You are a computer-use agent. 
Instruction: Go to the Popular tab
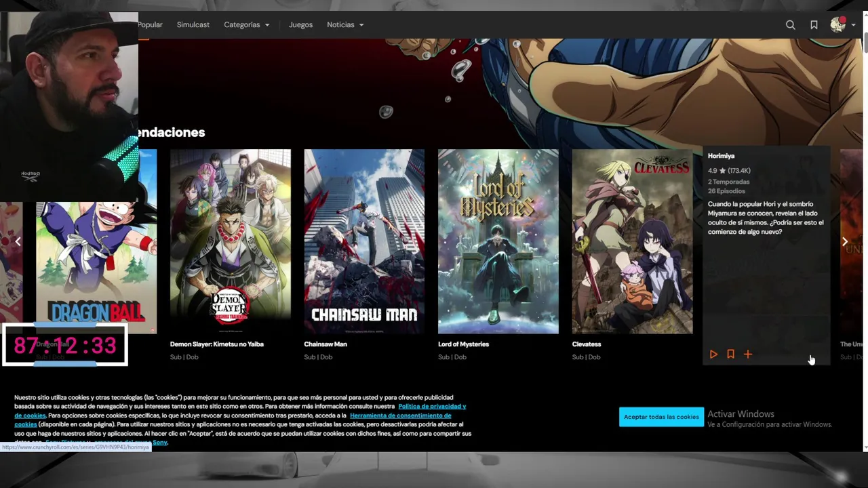tap(150, 24)
